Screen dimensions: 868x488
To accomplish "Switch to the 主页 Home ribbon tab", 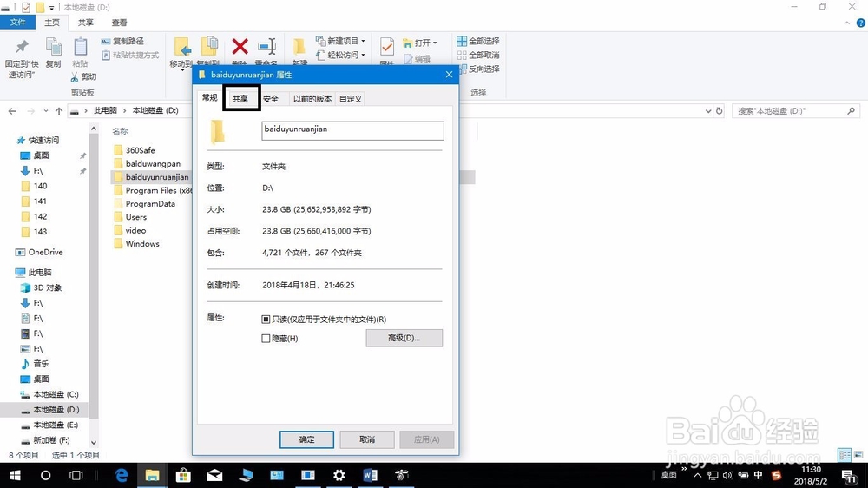I will click(52, 23).
